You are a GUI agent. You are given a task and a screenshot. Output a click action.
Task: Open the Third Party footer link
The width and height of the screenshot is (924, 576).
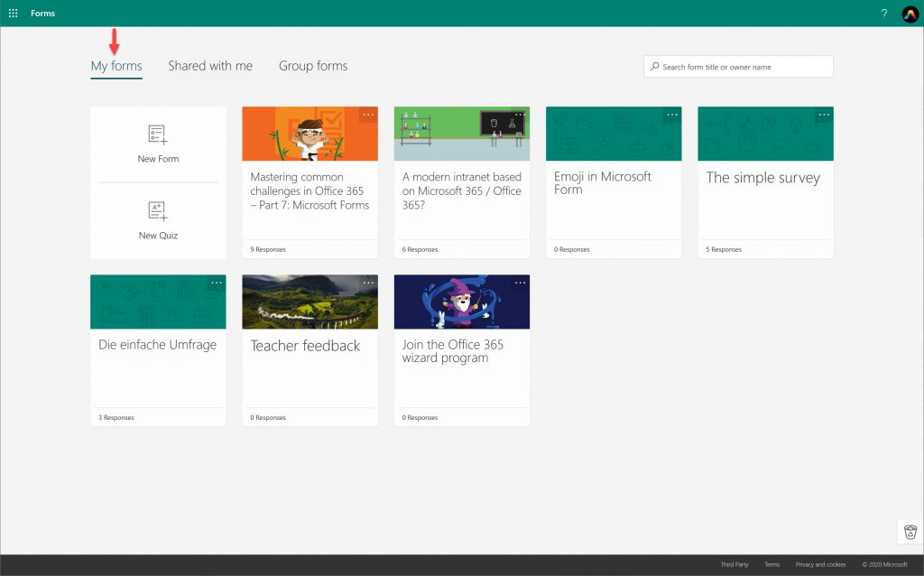[x=735, y=565]
